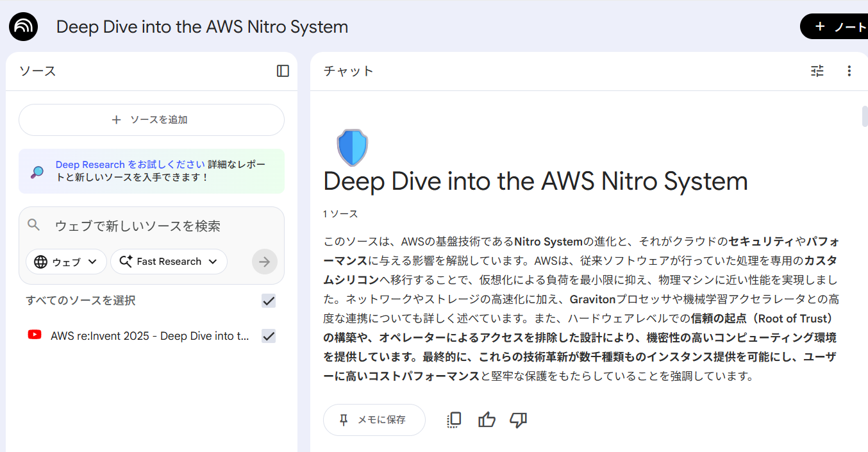Expand the Fast Research dropdown
Image resolution: width=868 pixels, height=452 pixels.
coord(169,262)
